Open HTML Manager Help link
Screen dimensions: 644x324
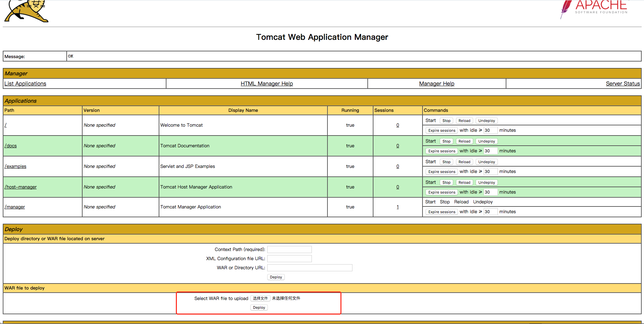click(x=267, y=83)
